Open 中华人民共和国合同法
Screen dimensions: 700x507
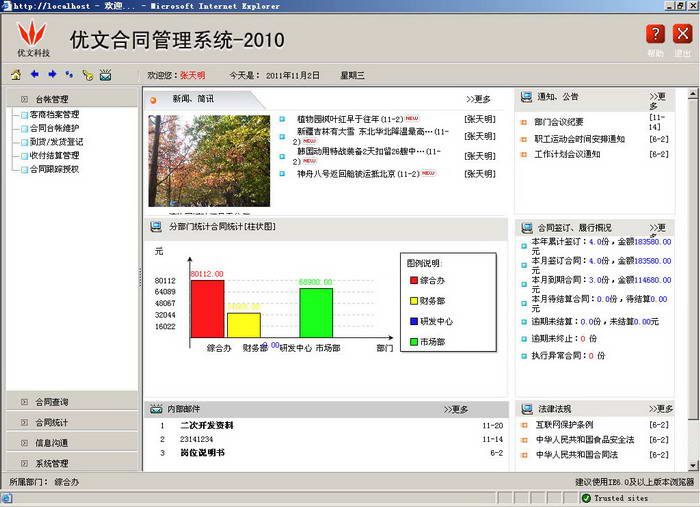pyautogui.click(x=576, y=455)
